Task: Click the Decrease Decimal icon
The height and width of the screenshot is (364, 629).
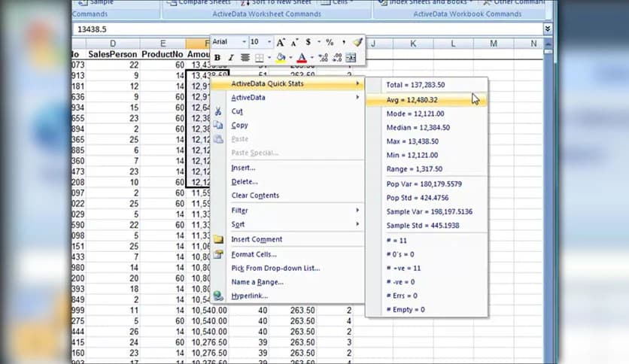Action: click(337, 58)
